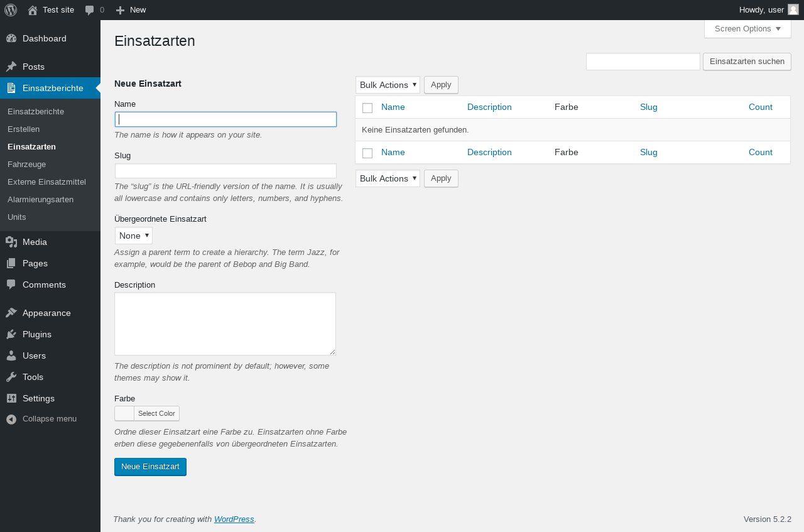The height and width of the screenshot is (532, 804).
Task: Click the Einsatzarten suchen button
Action: click(747, 62)
